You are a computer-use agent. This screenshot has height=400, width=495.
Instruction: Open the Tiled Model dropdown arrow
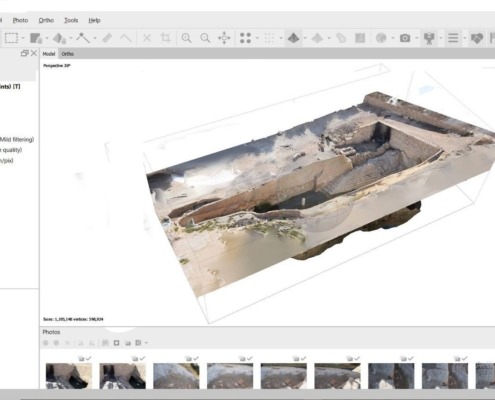click(329, 38)
